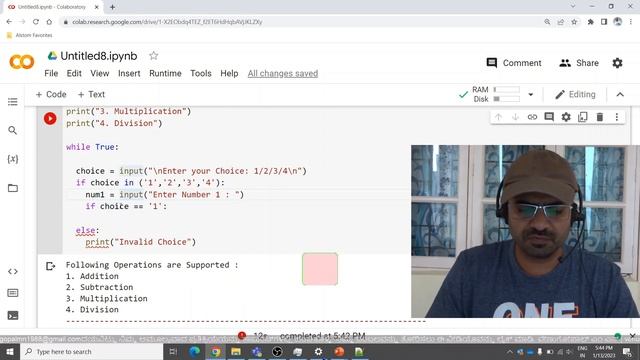
Task: Delete the current cell
Action: (600, 117)
